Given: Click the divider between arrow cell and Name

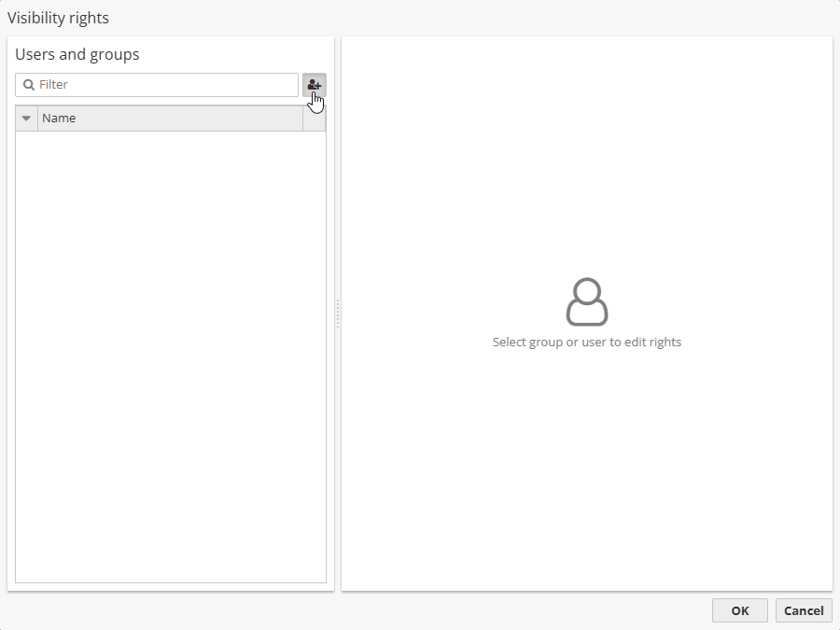Looking at the screenshot, I should tap(38, 119).
